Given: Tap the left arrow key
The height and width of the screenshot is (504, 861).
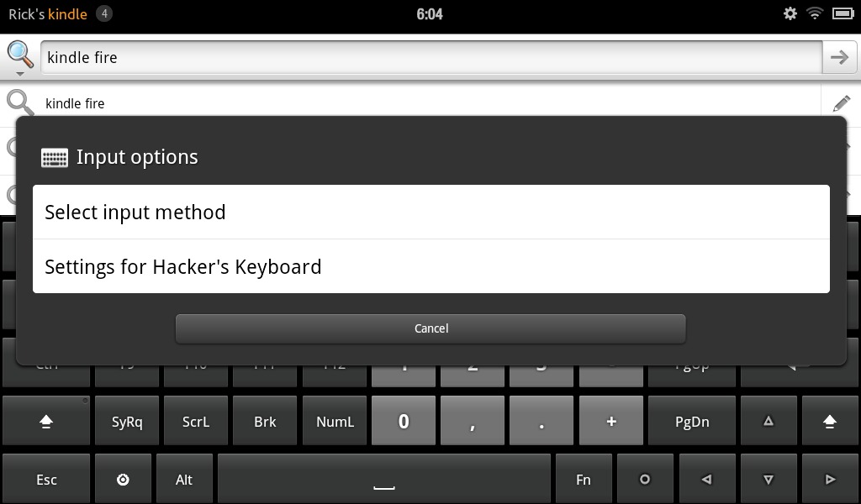Looking at the screenshot, I should tap(706, 480).
